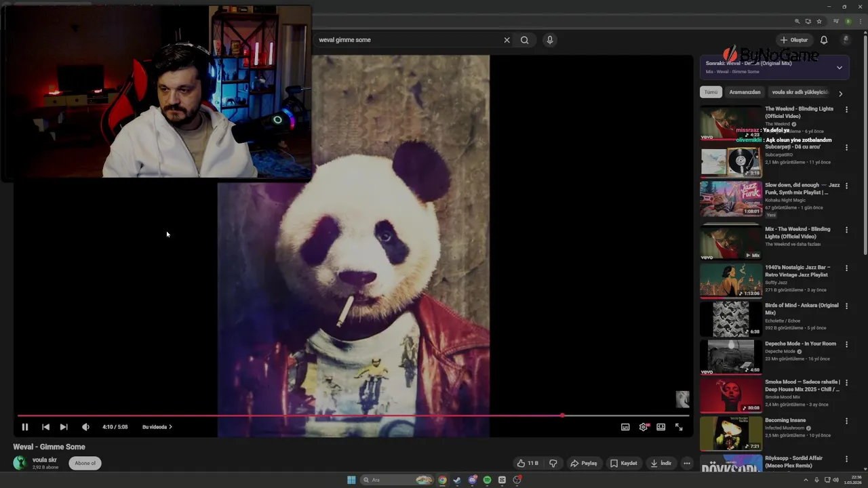
Task: Open the Röyksopp Sordid Affair video
Action: [x=731, y=463]
